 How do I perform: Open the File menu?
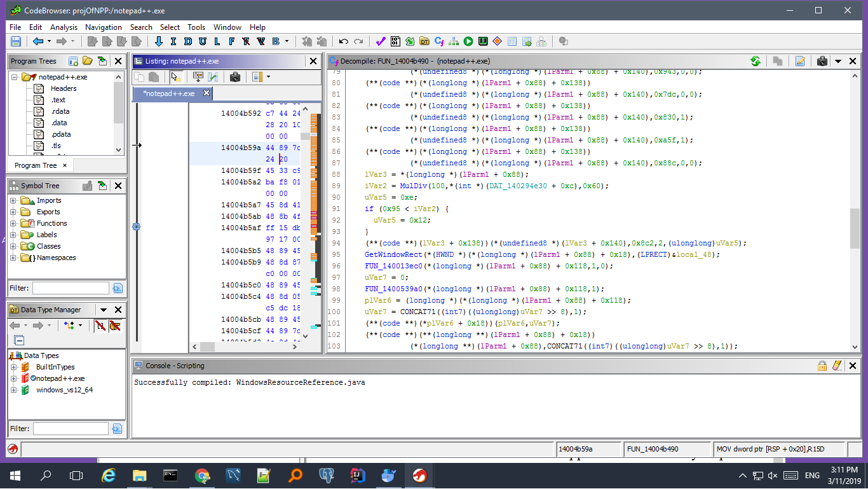pos(15,27)
